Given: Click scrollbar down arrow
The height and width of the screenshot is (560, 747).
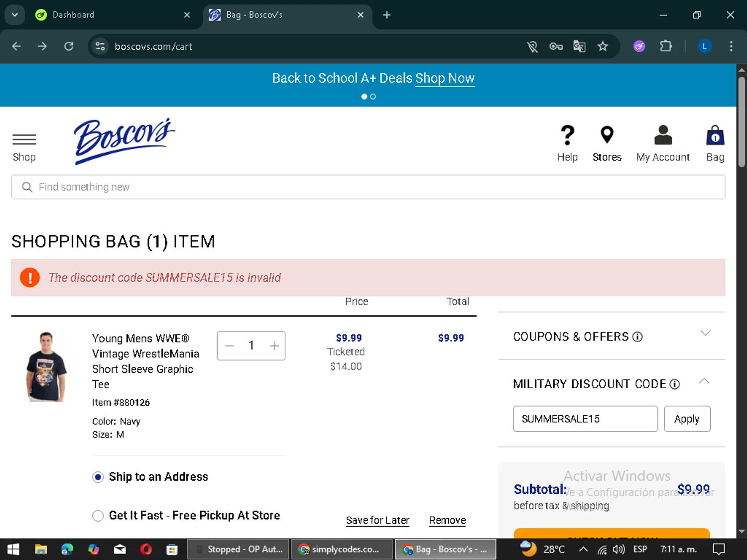Looking at the screenshot, I should 742,532.
